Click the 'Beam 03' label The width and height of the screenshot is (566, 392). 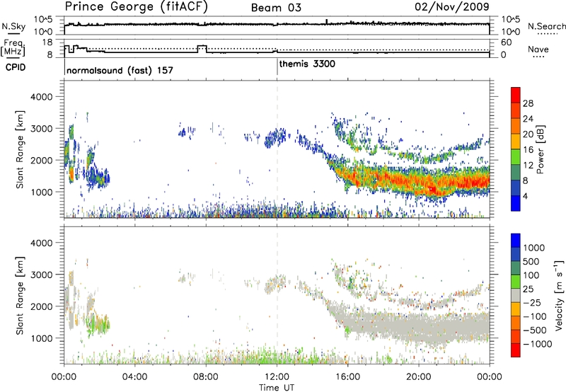(276, 8)
